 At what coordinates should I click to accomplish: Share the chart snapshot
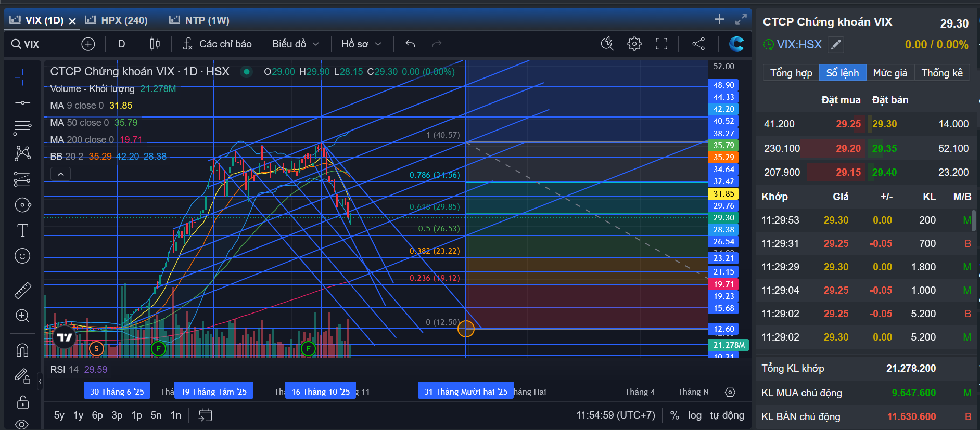[x=698, y=44]
